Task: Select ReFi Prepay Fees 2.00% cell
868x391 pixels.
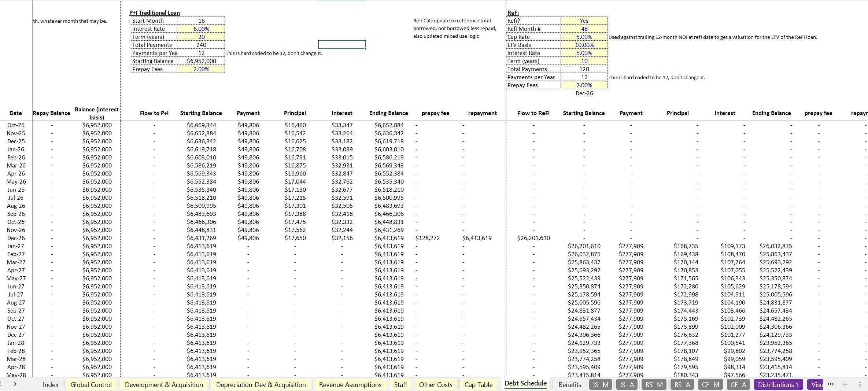Action: [x=584, y=85]
